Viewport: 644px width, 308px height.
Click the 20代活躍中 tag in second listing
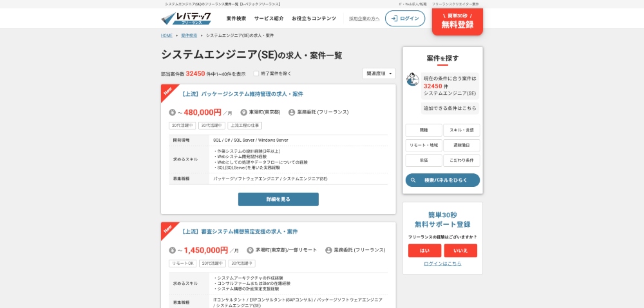213,264
